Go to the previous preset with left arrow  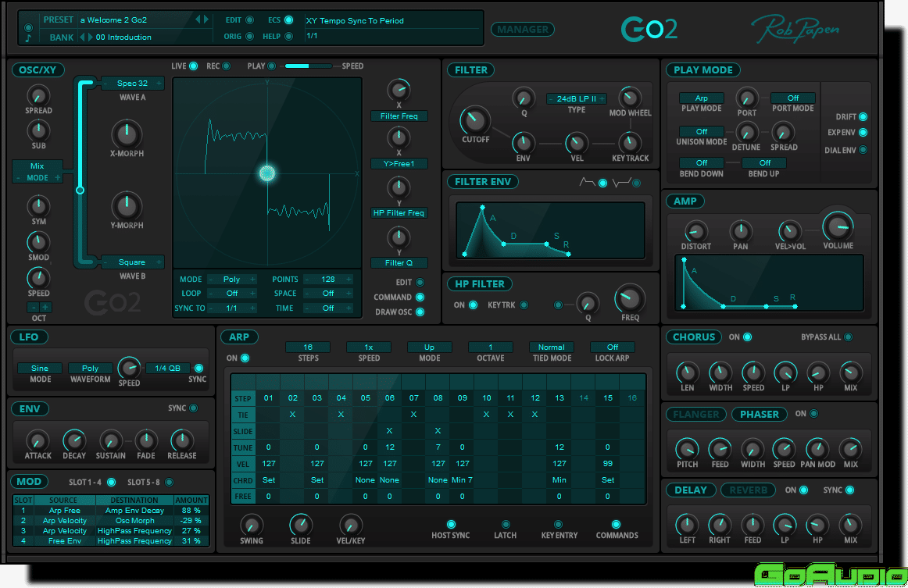[x=198, y=19]
